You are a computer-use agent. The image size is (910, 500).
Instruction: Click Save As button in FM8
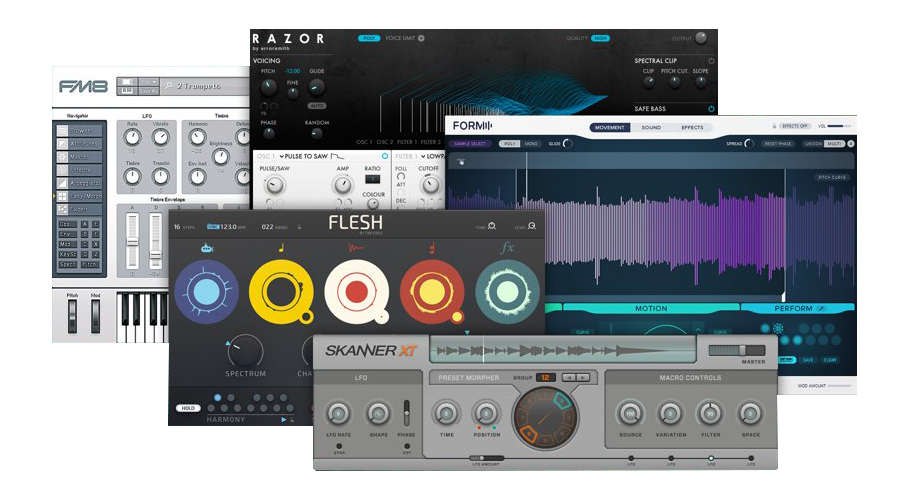[148, 91]
